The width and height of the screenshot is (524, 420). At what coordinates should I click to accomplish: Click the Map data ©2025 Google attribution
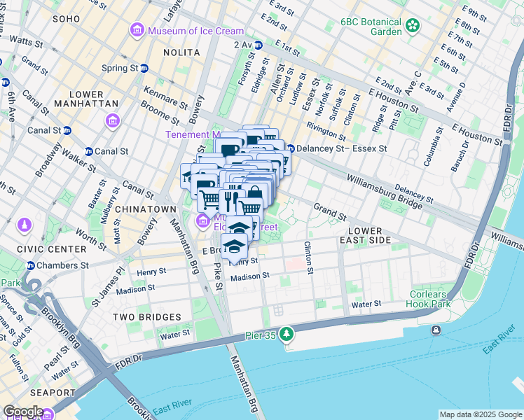(x=481, y=415)
